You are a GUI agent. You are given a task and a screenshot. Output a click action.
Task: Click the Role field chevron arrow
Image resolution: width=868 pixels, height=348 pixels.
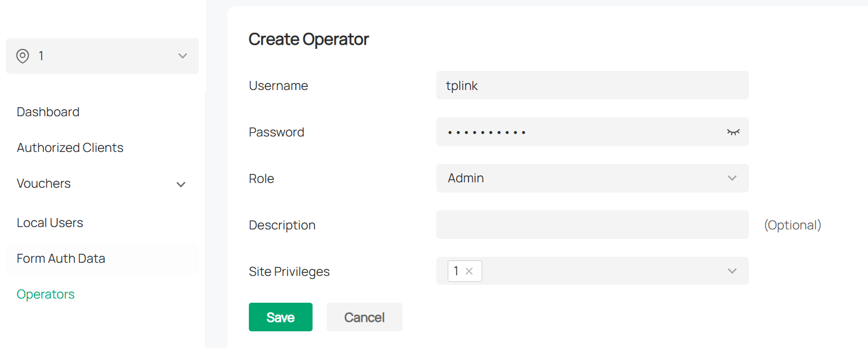[732, 178]
